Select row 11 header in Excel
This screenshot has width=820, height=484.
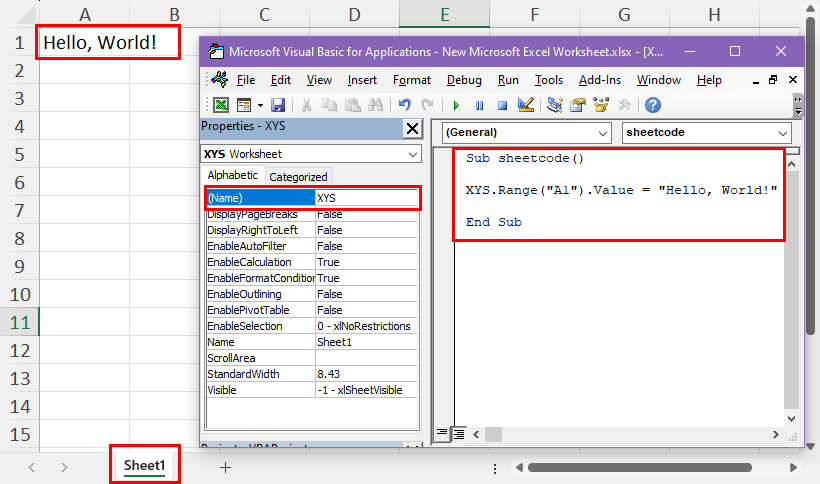[20, 322]
